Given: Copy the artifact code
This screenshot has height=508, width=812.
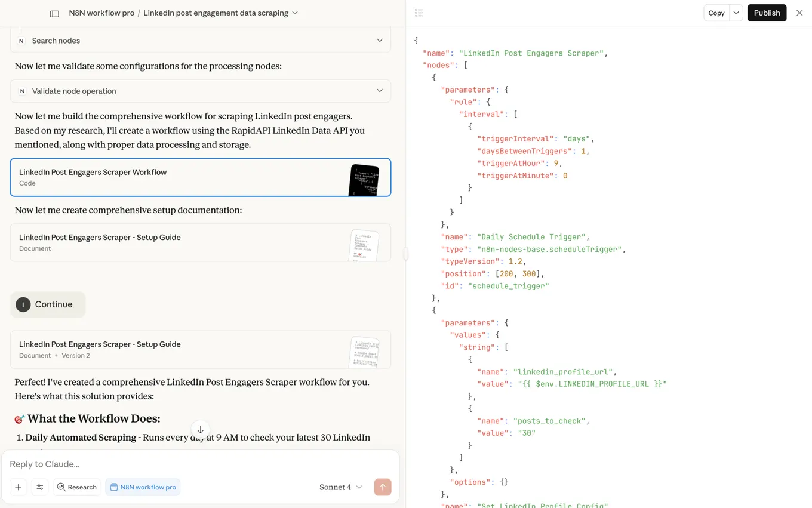Looking at the screenshot, I should (x=716, y=13).
